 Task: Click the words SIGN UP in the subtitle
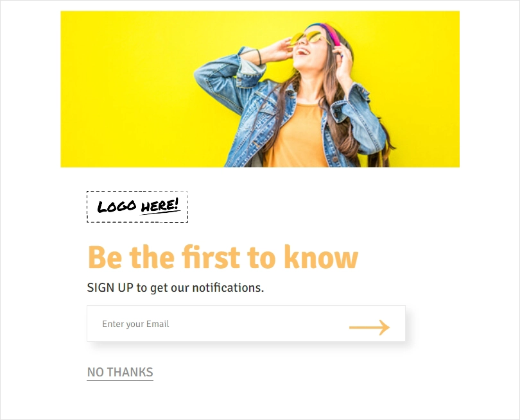click(x=110, y=287)
